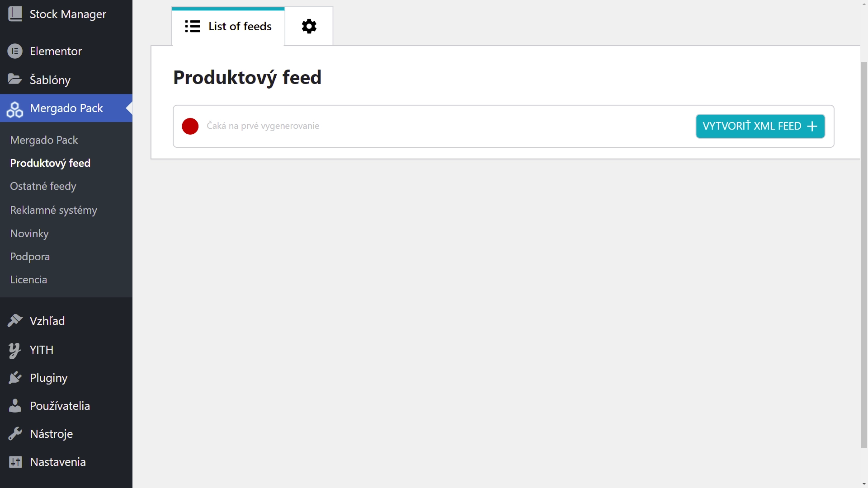This screenshot has height=488, width=868.
Task: Click VYTVORIŤ XML FEED button
Action: 760,126
